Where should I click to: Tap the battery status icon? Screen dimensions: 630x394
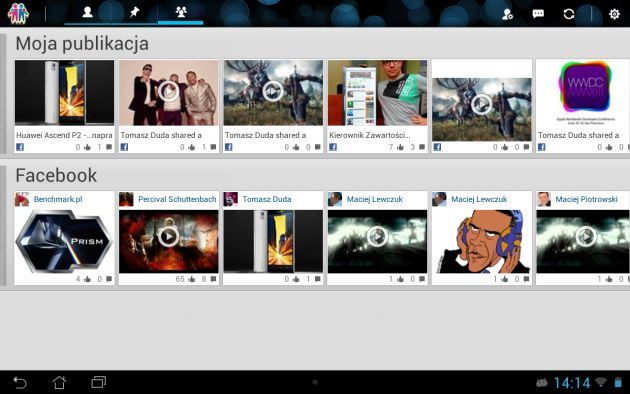click(x=618, y=382)
